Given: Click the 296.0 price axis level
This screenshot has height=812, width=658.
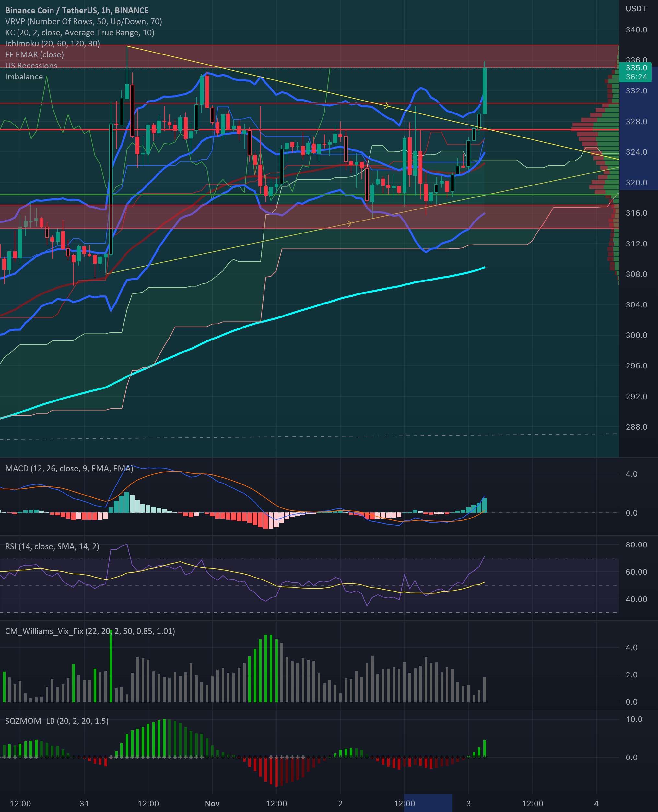Looking at the screenshot, I should [636, 366].
